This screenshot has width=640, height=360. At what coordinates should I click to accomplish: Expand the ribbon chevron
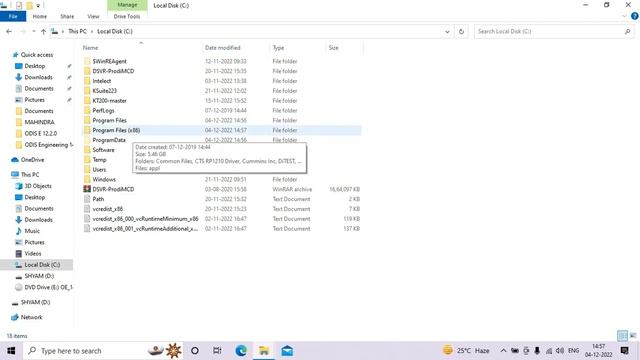click(x=624, y=16)
